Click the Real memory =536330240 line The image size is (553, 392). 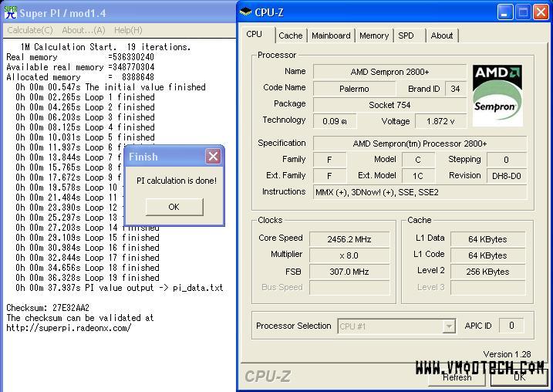(x=80, y=57)
